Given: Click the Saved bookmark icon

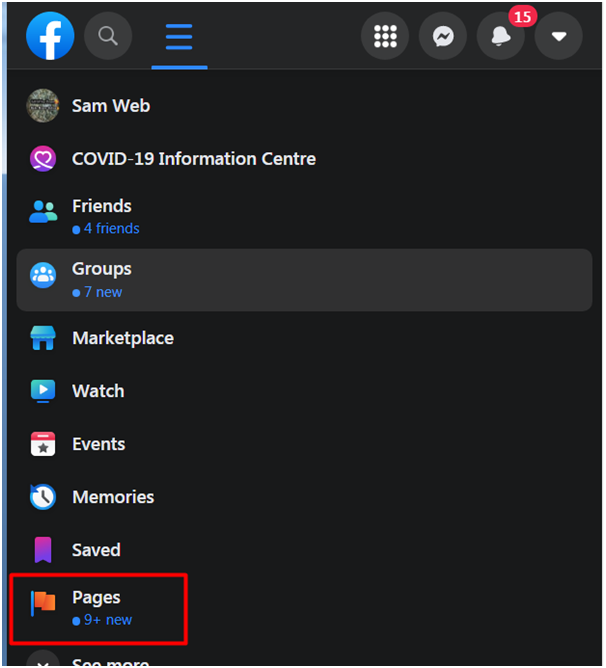Looking at the screenshot, I should click(43, 550).
